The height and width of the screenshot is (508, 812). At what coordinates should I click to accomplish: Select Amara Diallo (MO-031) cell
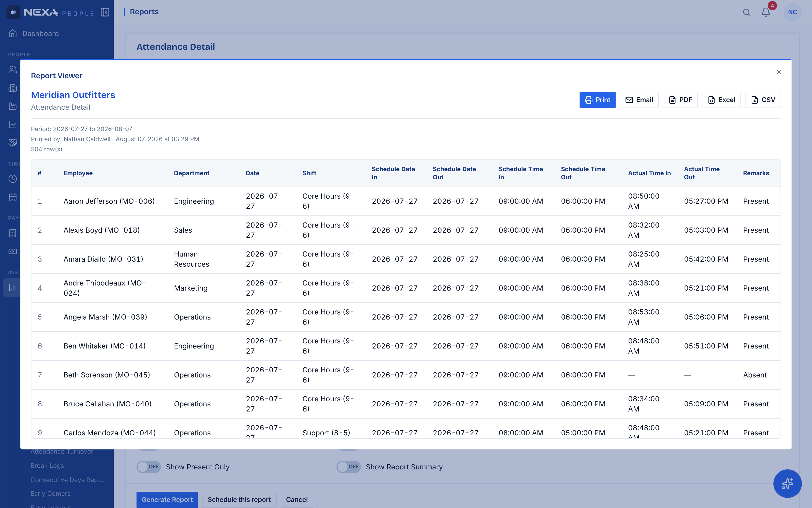pyautogui.click(x=103, y=259)
